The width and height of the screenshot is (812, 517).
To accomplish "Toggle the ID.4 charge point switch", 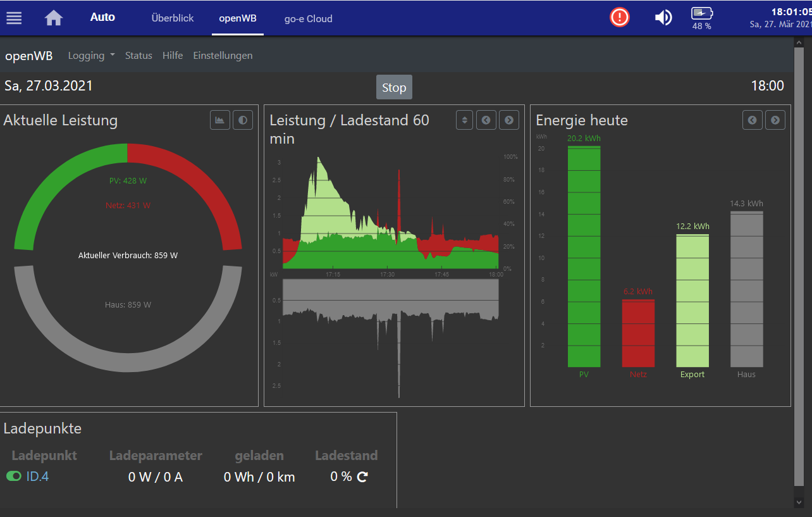I will pyautogui.click(x=14, y=477).
